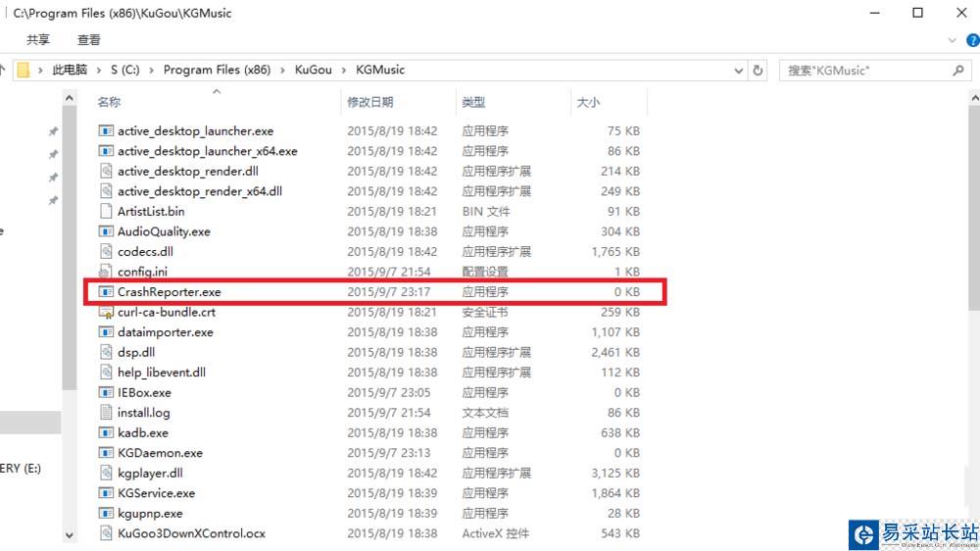Click the config.ini settings file icon
Screen dimensions: 980x551
coord(106,272)
